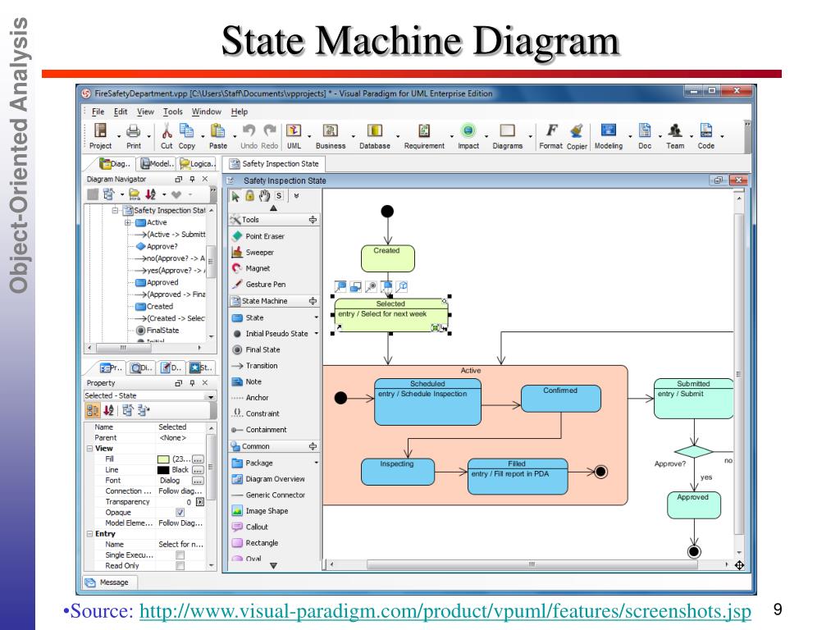The height and width of the screenshot is (630, 840).
Task: Pick the Transition palette item
Action: coord(255,366)
